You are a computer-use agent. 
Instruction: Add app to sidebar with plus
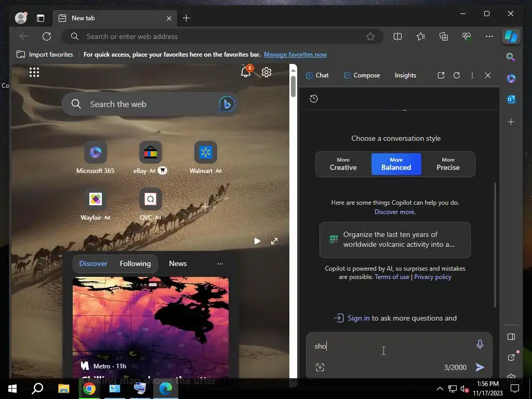pyautogui.click(x=511, y=122)
